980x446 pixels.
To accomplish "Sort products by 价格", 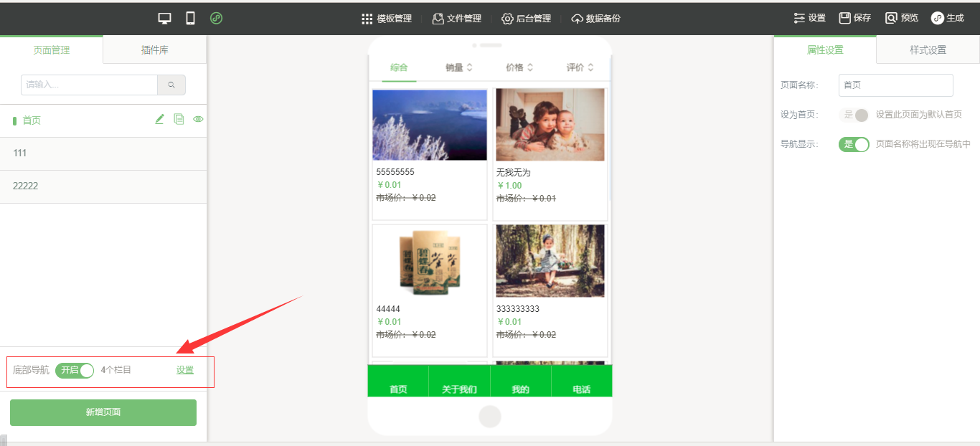I will (519, 67).
